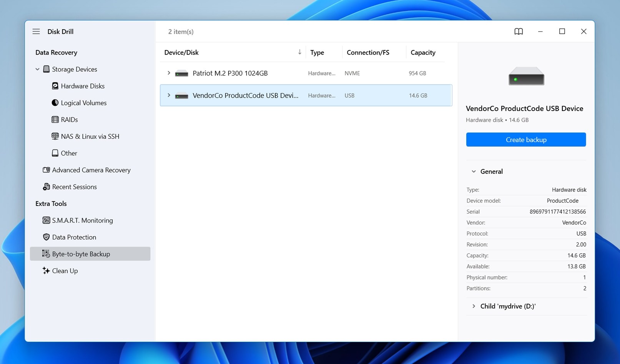Select the Hardware Disks sidebar icon

pyautogui.click(x=55, y=86)
